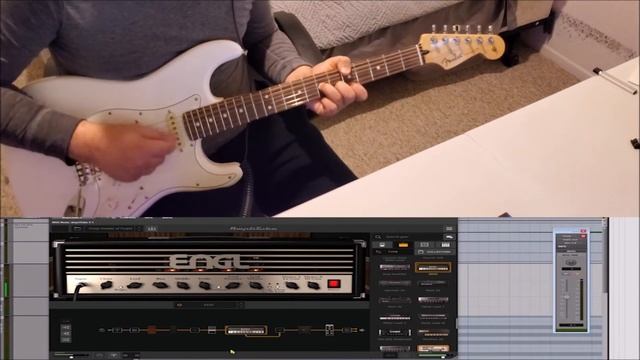The width and height of the screenshot is (640, 360).
Task: Click the top routing button left of the chain
Action: [66, 327]
